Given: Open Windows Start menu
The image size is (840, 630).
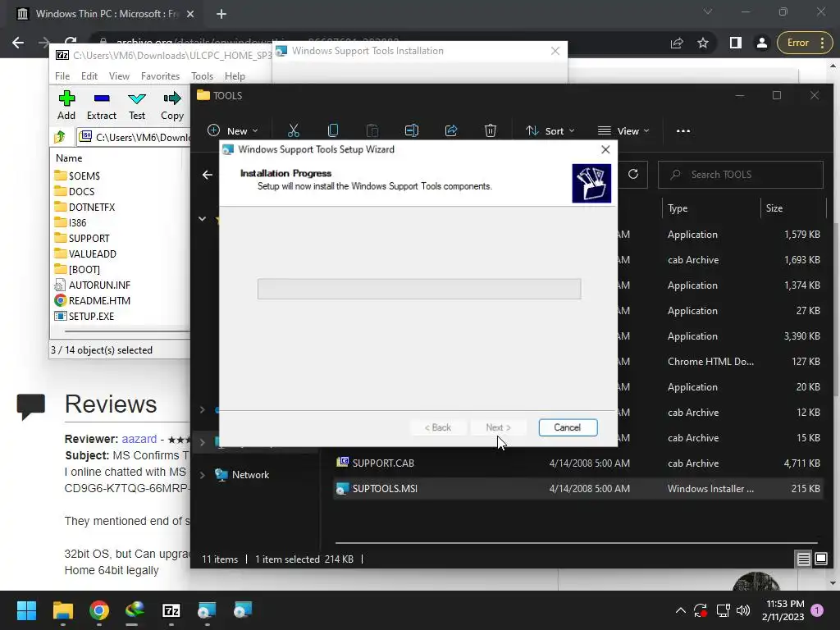Looking at the screenshot, I should [26, 610].
